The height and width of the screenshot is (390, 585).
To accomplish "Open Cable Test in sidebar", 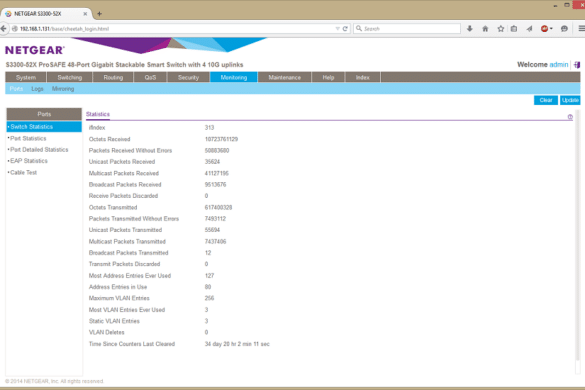I will point(23,172).
